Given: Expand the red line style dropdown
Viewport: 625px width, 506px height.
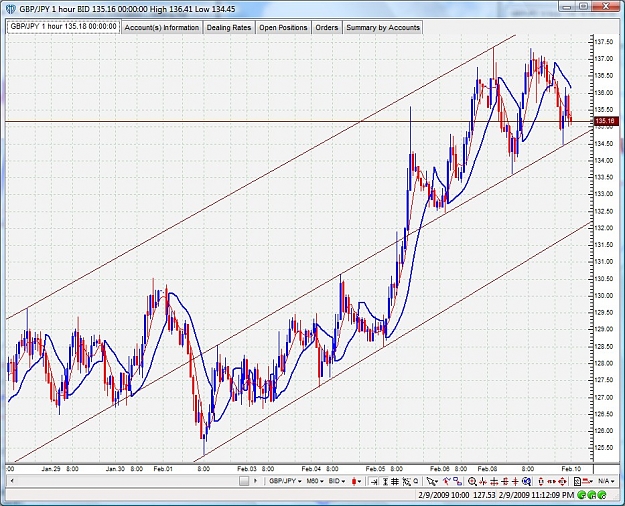Looking at the screenshot, I should pyautogui.click(x=587, y=482).
